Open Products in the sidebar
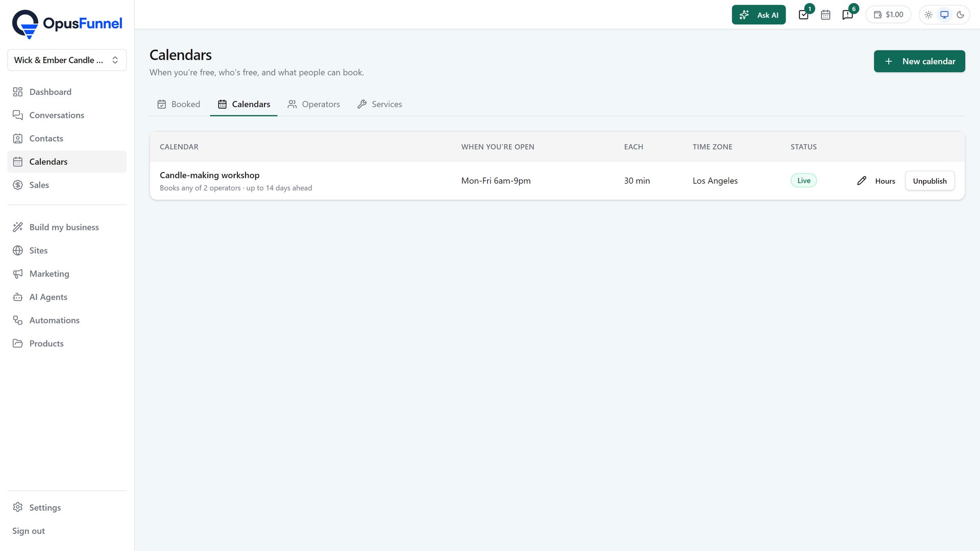 67,344
